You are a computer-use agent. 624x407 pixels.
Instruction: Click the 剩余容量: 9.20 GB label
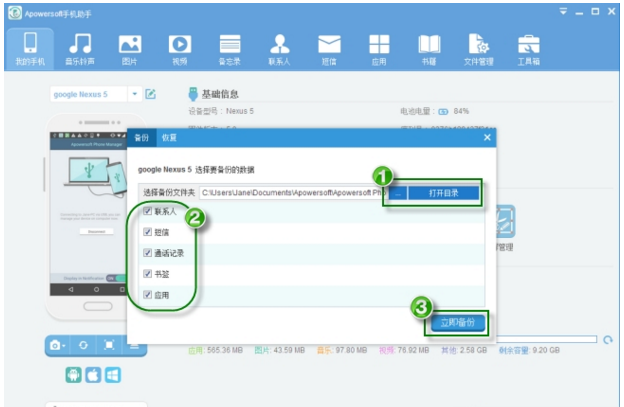pyautogui.click(x=529, y=350)
